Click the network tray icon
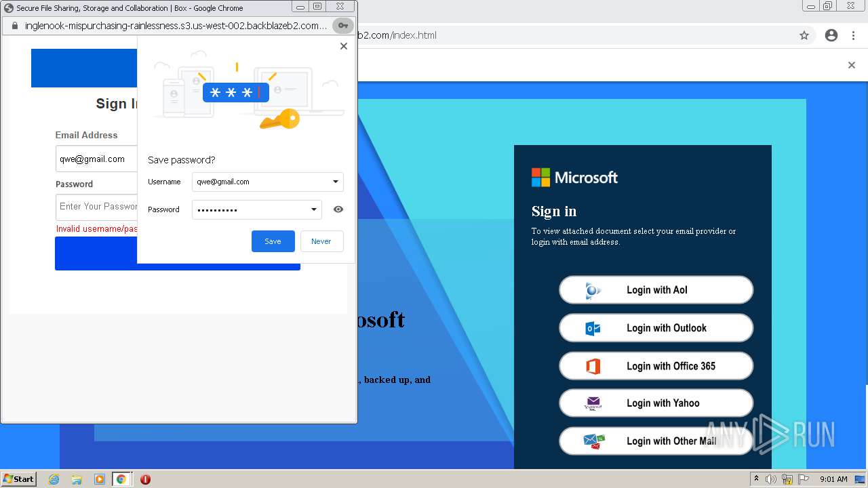Image resolution: width=868 pixels, height=488 pixels. click(787, 479)
